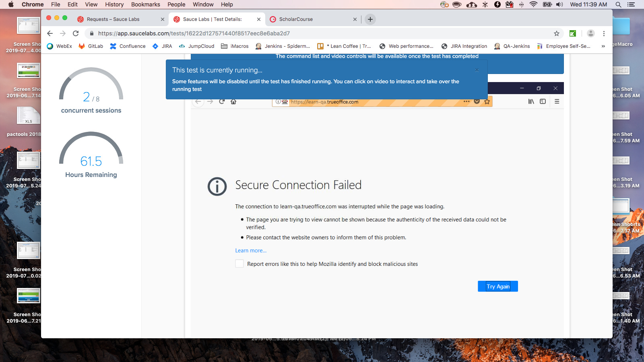Open the Confluence bookmark
This screenshot has height=362, width=644.
[128, 46]
